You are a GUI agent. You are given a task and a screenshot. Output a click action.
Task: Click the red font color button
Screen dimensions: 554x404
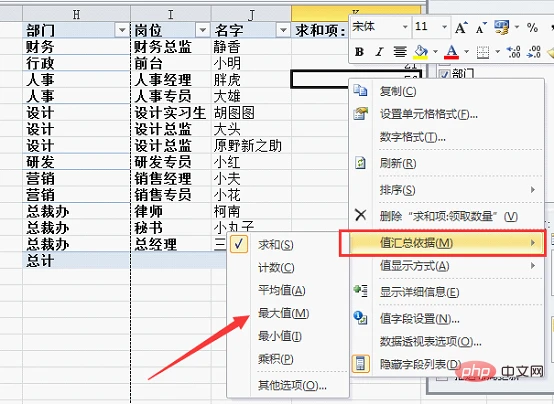[x=452, y=52]
